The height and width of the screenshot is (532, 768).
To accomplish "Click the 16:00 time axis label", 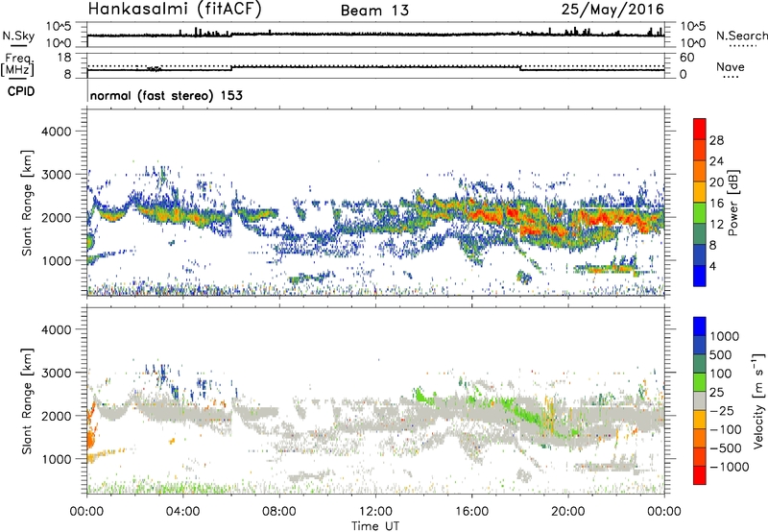I will click(x=471, y=512).
